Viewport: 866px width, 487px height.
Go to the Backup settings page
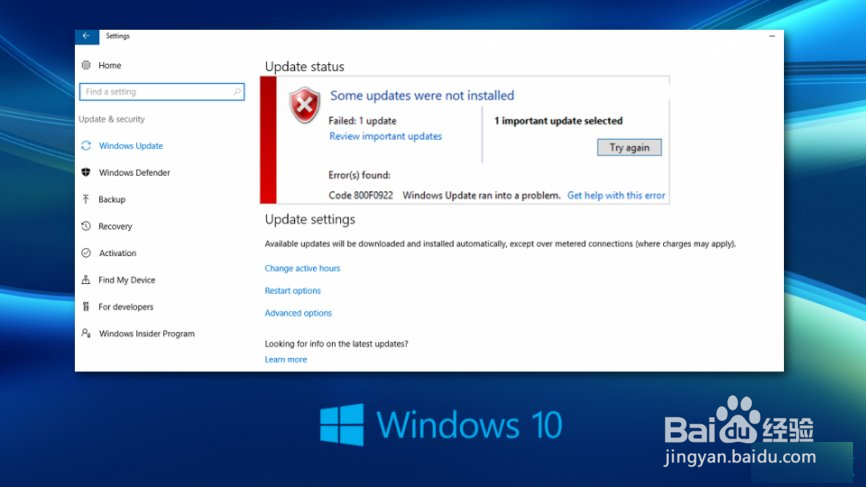pyautogui.click(x=112, y=199)
